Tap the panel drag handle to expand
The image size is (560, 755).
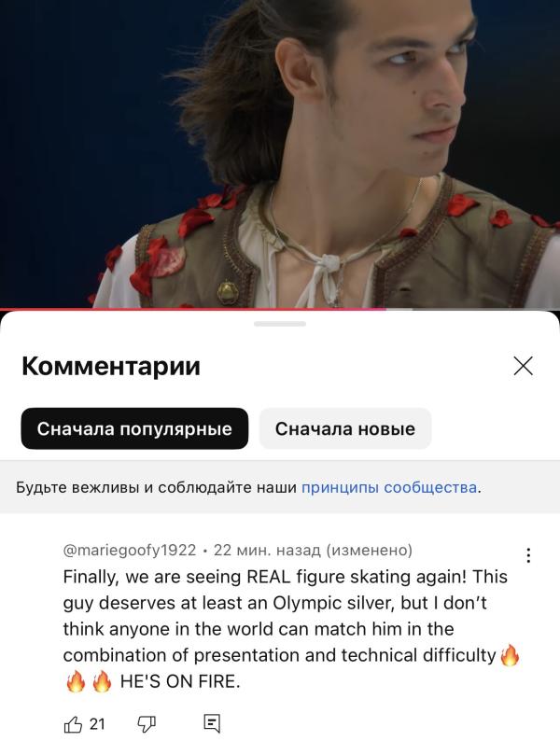(280, 324)
